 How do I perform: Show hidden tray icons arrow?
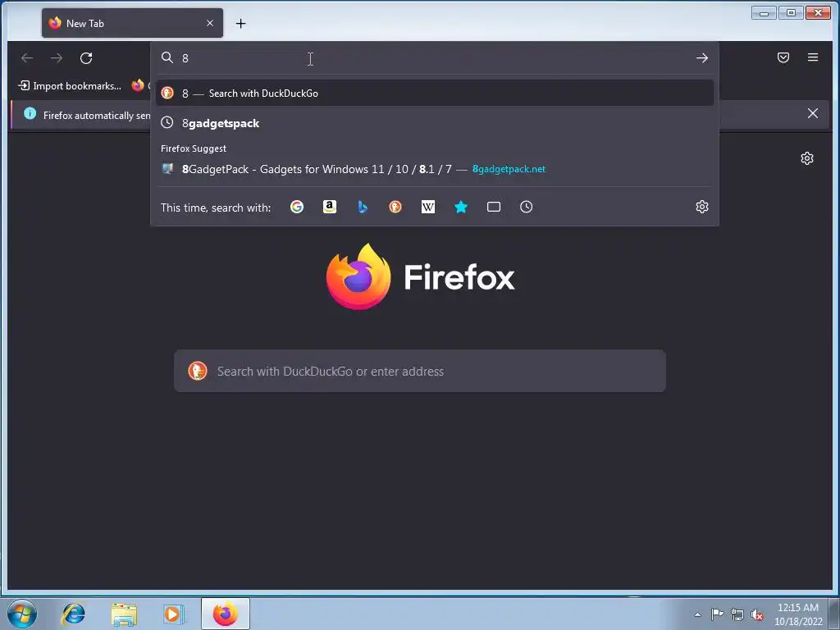(x=697, y=614)
